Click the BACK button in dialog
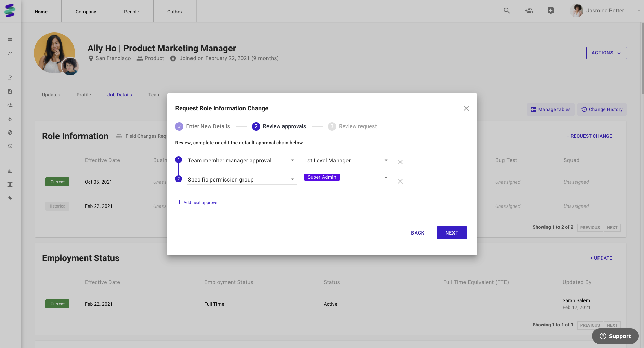The height and width of the screenshot is (348, 644). pyautogui.click(x=417, y=233)
